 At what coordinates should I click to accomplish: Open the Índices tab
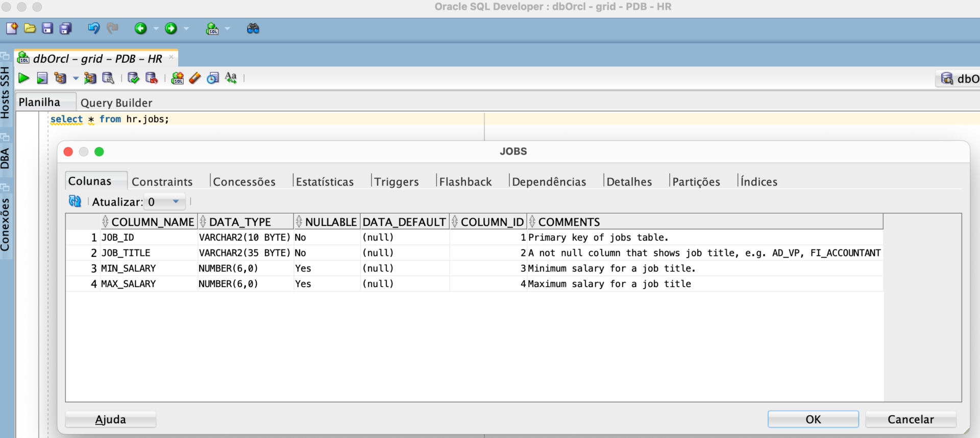759,182
